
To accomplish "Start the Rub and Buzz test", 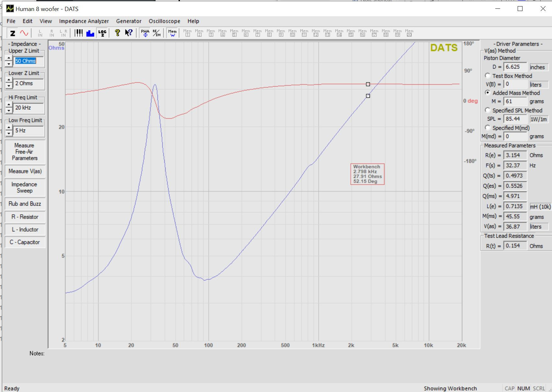I will click(x=25, y=204).
